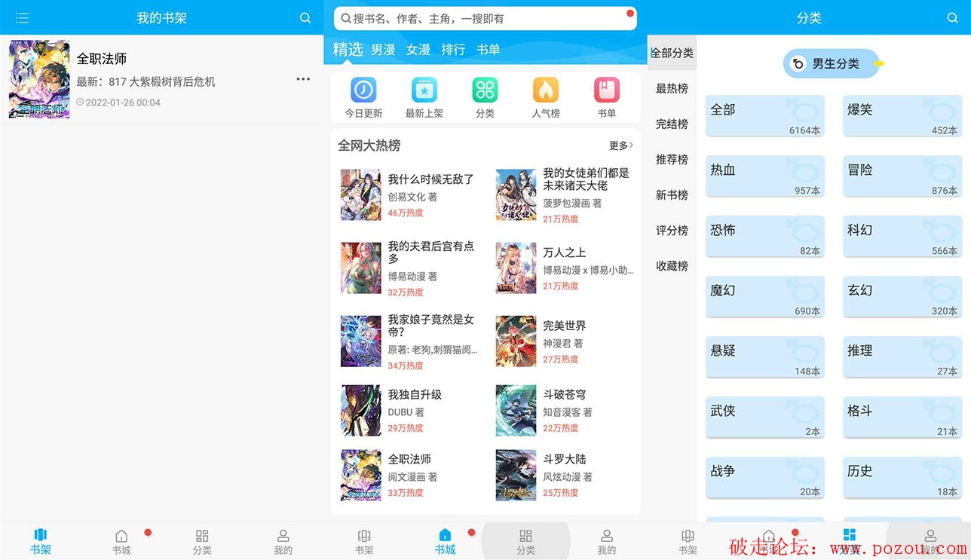Select 最热榜 in the sidebar
Image resolution: width=971 pixels, height=560 pixels.
672,88
